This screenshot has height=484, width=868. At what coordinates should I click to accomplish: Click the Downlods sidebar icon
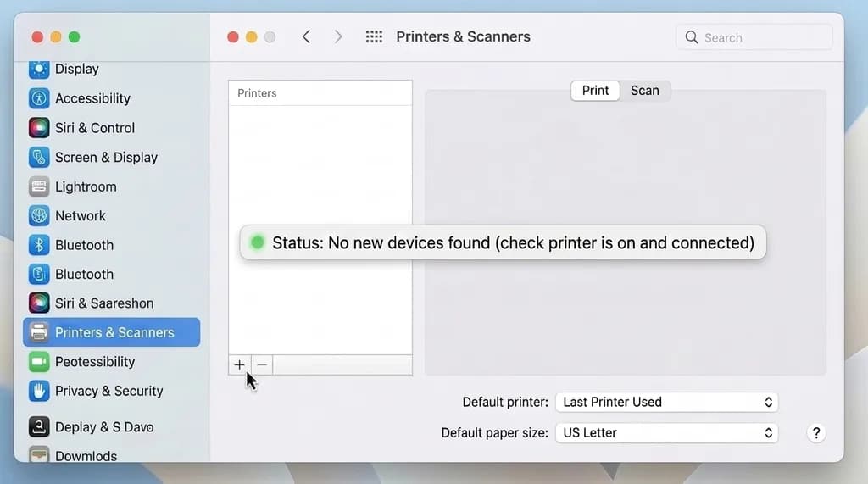39,454
